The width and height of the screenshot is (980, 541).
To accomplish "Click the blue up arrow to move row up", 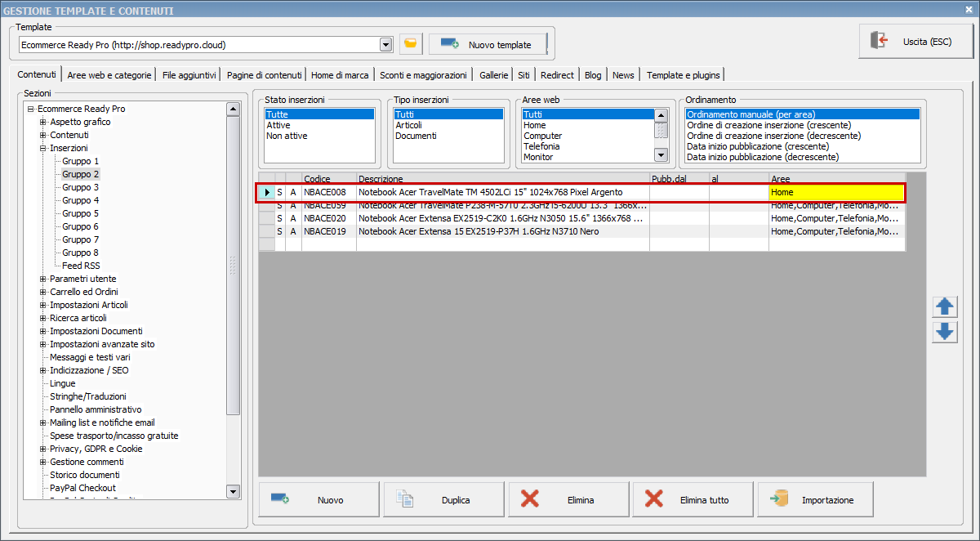I will [945, 306].
